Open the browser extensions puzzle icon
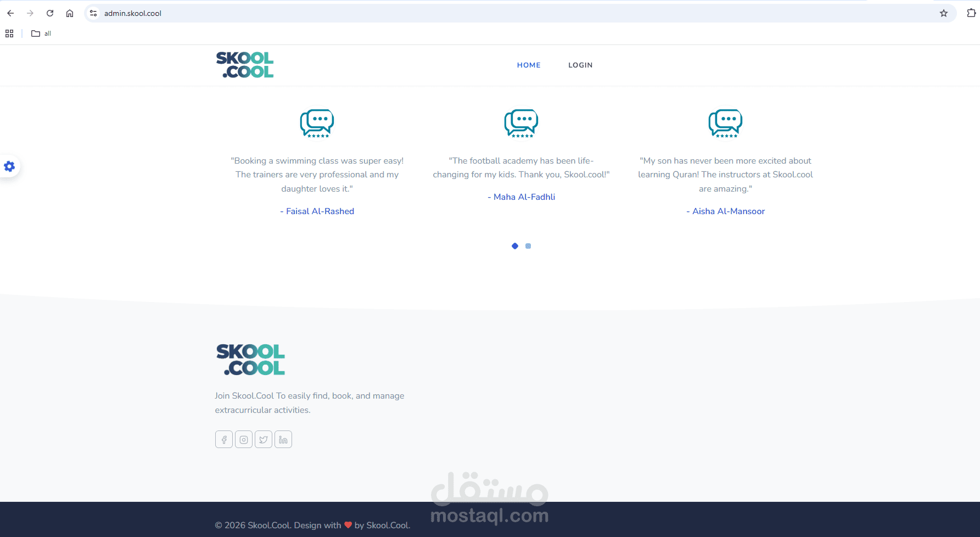Image resolution: width=980 pixels, height=537 pixels. pos(971,13)
